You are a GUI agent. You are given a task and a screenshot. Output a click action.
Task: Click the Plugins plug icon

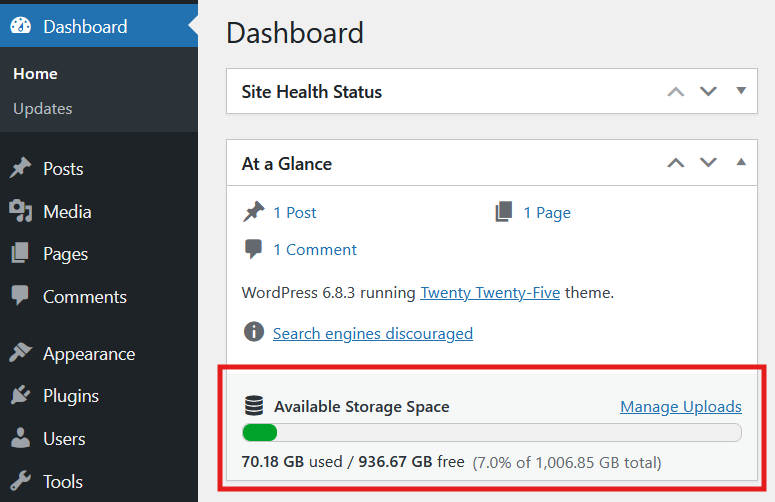(x=21, y=396)
